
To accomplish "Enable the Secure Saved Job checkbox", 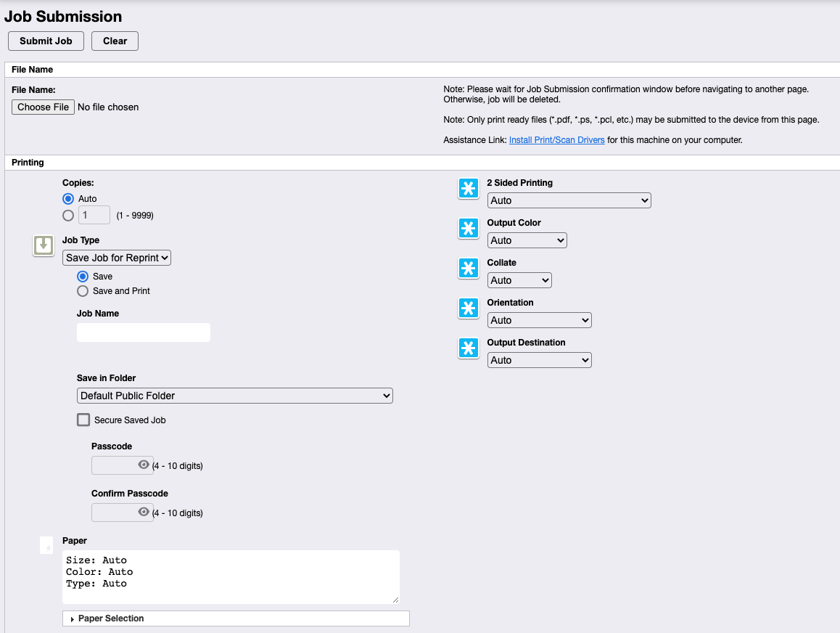I will click(x=83, y=420).
